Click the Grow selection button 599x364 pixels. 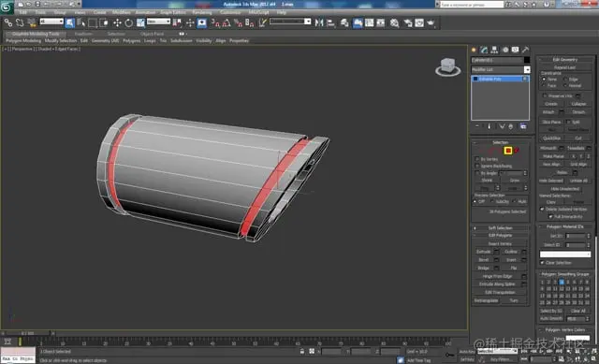point(515,181)
